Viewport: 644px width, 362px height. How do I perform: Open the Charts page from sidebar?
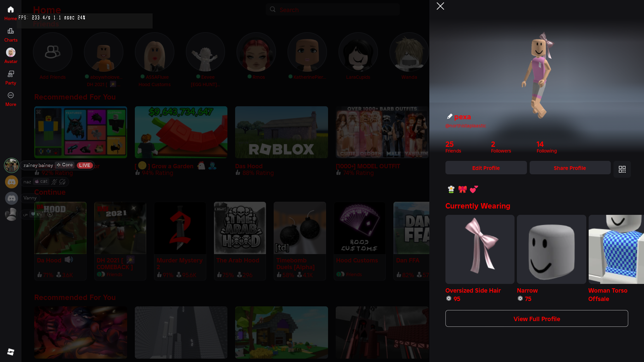(x=11, y=35)
